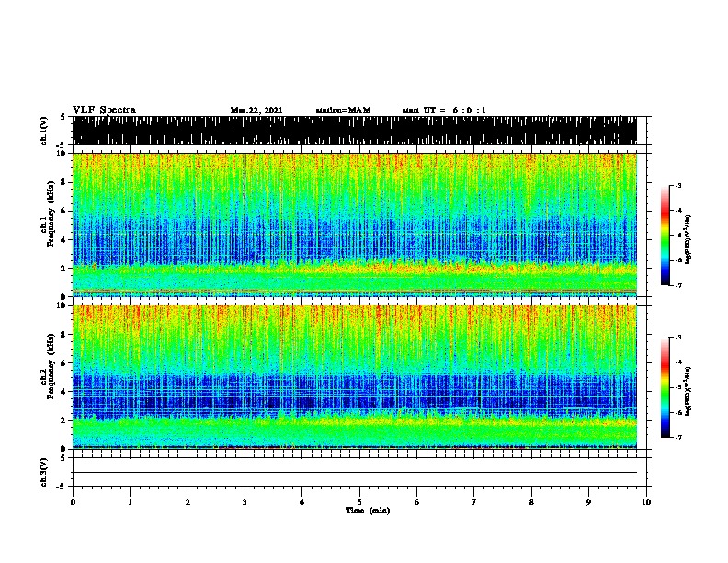Click time tick label "6" on x-axis
Image resolution: width=728 pixels, height=563 pixels.
(x=417, y=501)
